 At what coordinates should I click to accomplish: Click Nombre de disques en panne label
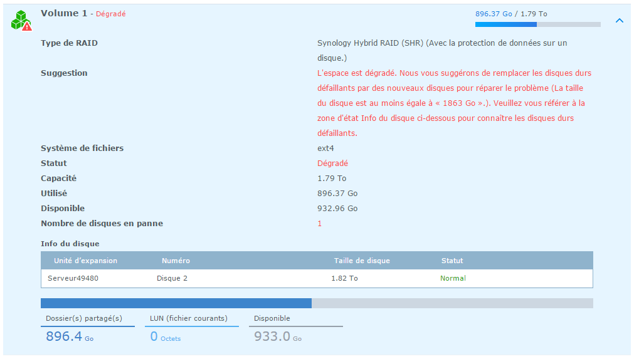[x=102, y=224]
